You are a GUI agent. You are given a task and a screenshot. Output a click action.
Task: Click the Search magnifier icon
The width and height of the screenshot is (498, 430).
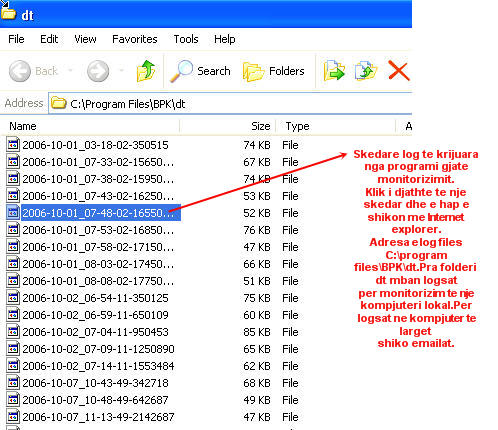[x=182, y=71]
